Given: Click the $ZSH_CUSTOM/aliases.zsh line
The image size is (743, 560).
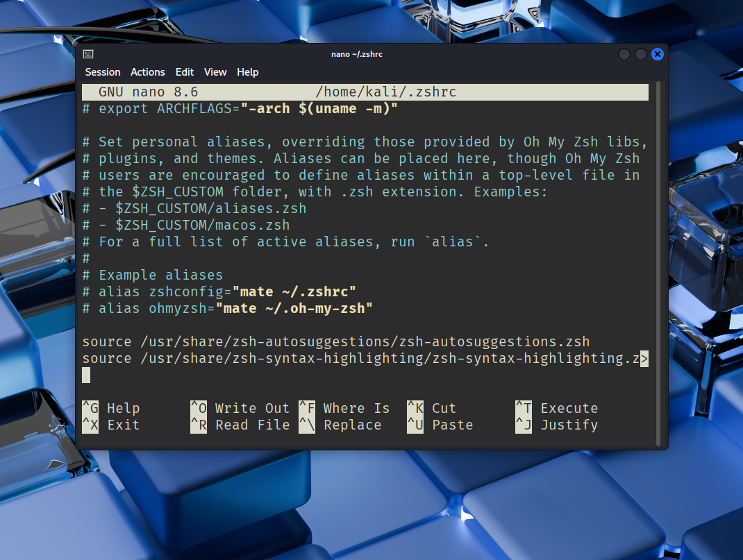Looking at the screenshot, I should pyautogui.click(x=194, y=208).
